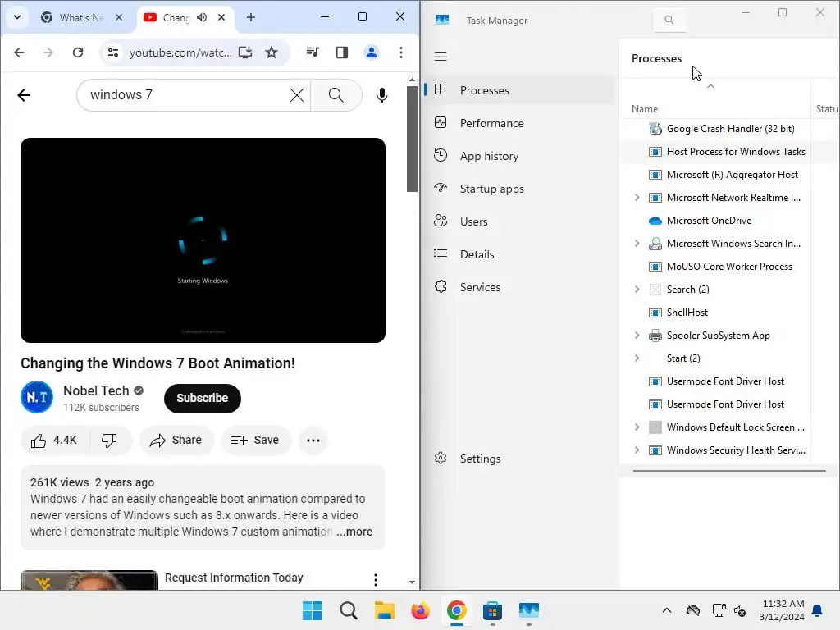
Task: Expand Spooler SubSystem App process
Action: (637, 336)
